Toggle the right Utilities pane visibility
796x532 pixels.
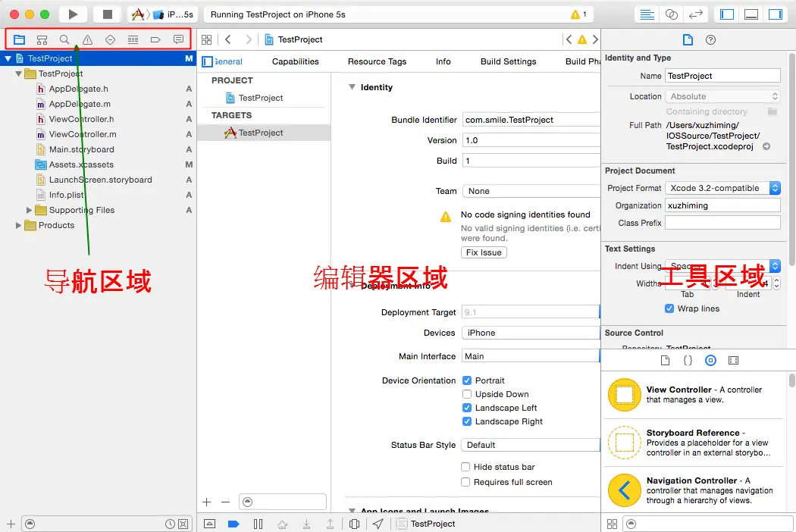tap(776, 14)
